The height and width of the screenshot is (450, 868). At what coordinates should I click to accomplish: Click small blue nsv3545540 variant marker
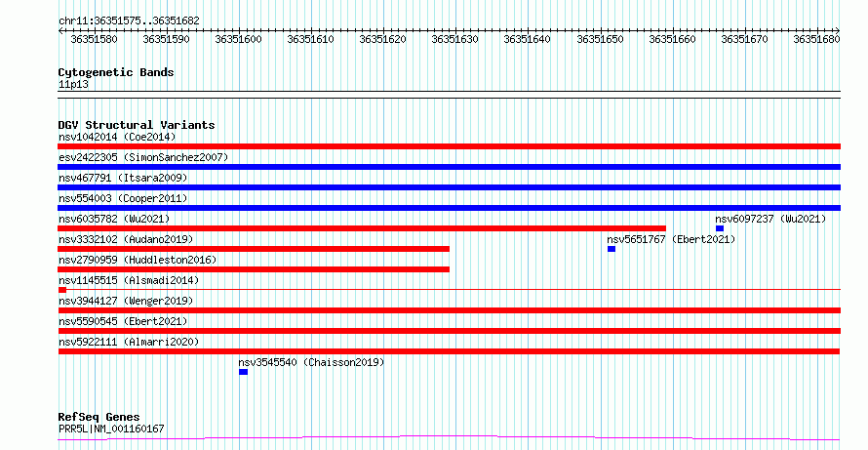tap(244, 372)
